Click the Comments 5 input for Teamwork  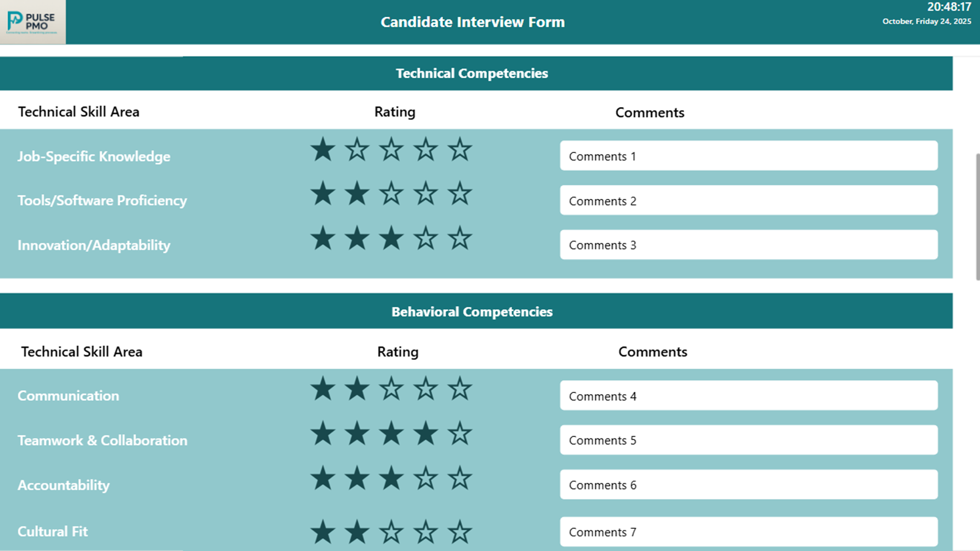coord(748,440)
